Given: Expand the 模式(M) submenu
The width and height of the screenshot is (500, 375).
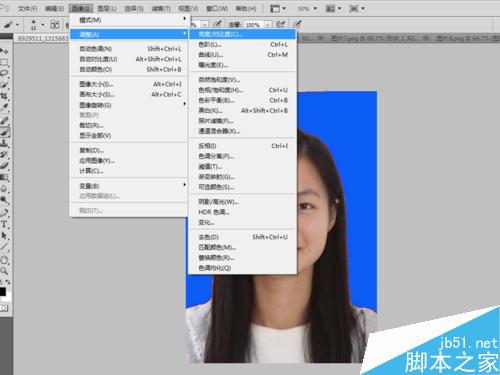Looking at the screenshot, I should point(129,20).
